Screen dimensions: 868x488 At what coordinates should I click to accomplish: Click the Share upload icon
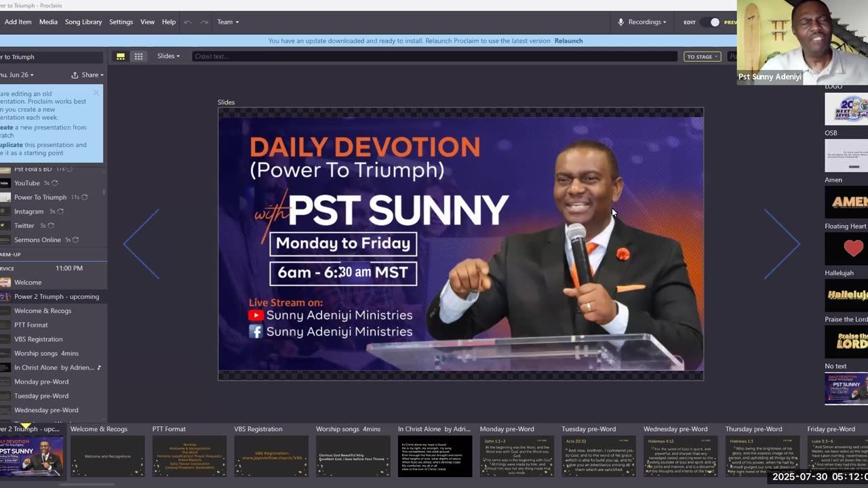pos(75,75)
